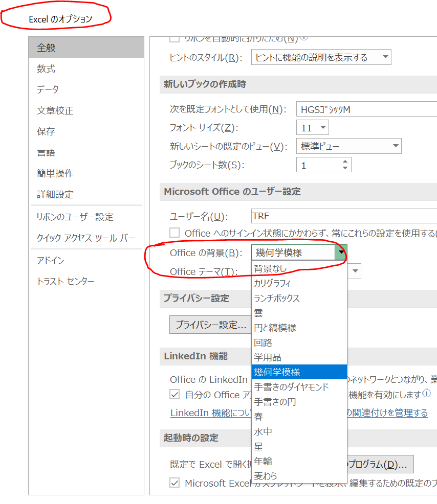Uncheck the Microsoft Excel default program checkbox

coord(174,483)
